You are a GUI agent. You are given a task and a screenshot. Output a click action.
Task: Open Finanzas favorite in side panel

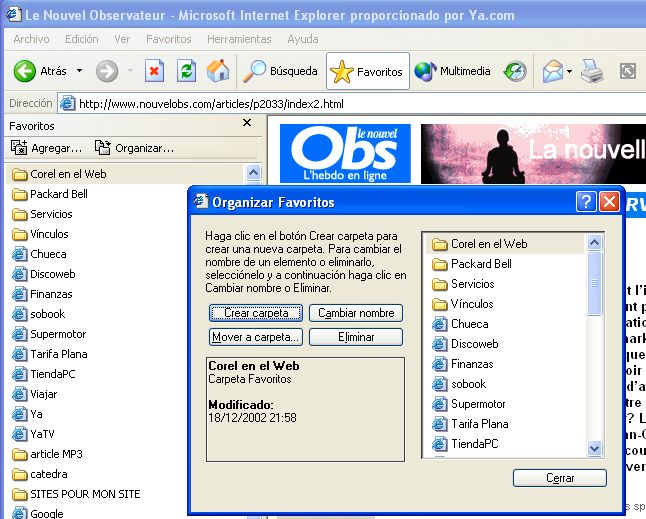[x=42, y=294]
